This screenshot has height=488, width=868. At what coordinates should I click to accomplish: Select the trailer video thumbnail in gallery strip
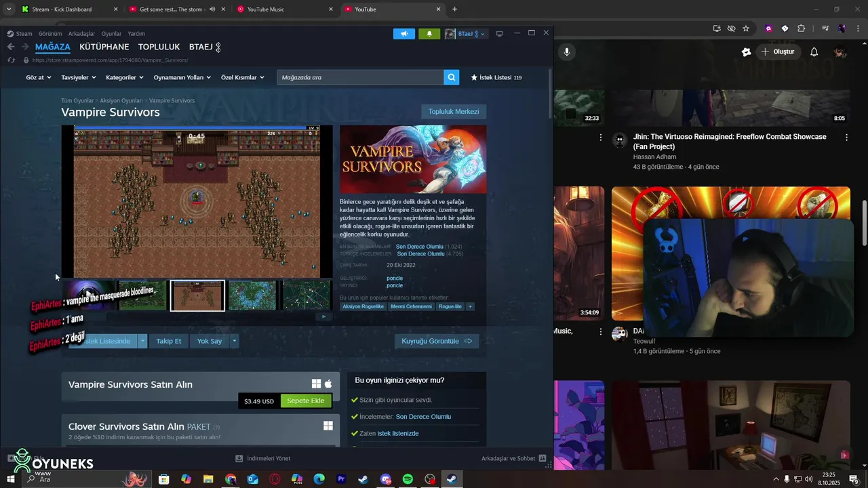[89, 296]
